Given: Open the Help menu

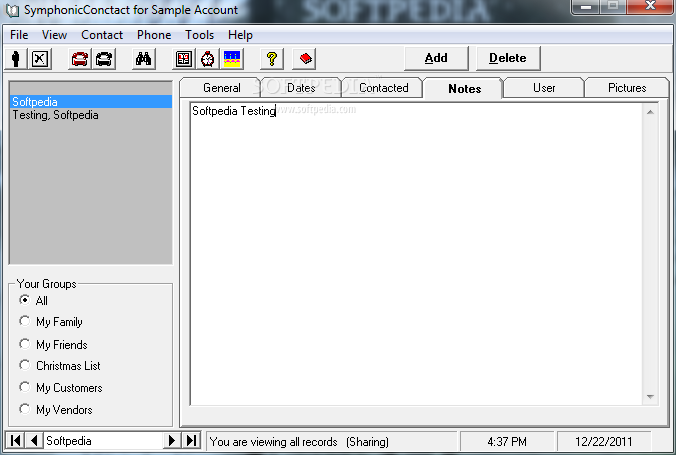Looking at the screenshot, I should 240,35.
